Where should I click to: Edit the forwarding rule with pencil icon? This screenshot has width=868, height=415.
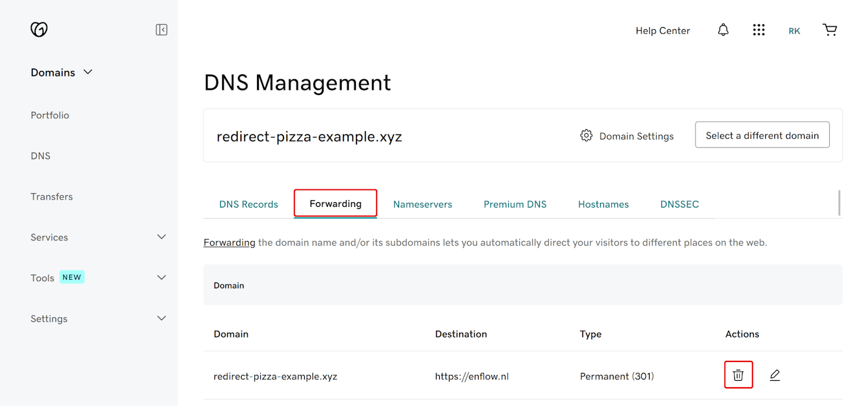(775, 375)
